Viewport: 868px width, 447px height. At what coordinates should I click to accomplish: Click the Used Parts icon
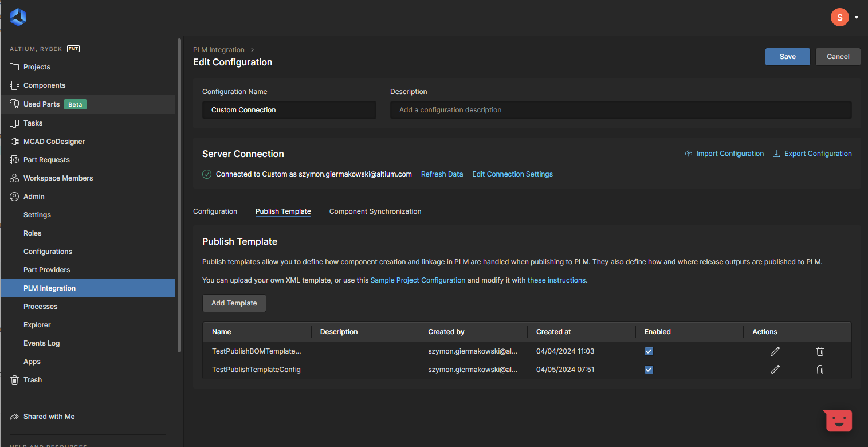coord(14,104)
